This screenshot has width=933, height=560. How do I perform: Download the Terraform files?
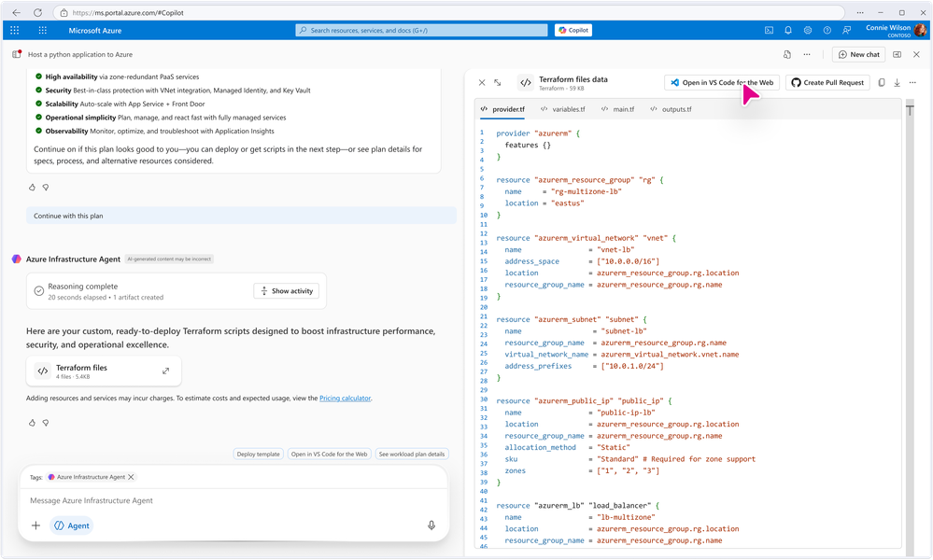click(x=898, y=83)
